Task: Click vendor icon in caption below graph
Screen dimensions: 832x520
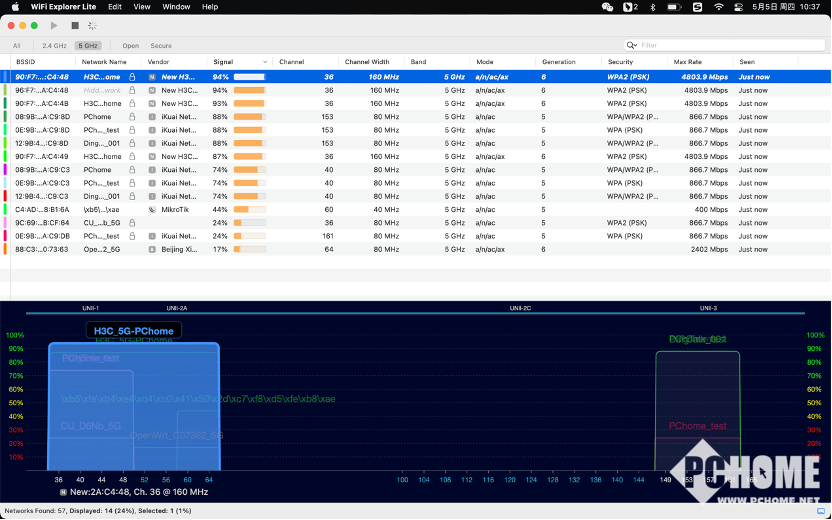Action: (x=64, y=492)
